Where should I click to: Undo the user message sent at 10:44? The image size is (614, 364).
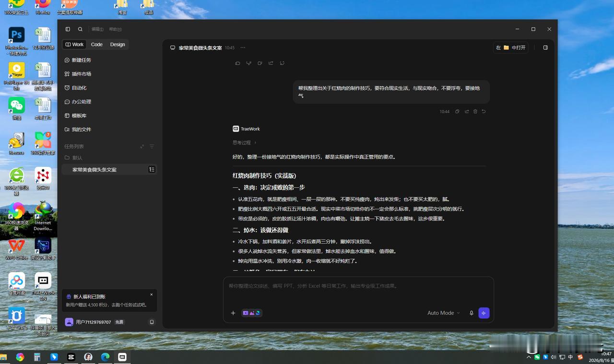click(x=484, y=111)
